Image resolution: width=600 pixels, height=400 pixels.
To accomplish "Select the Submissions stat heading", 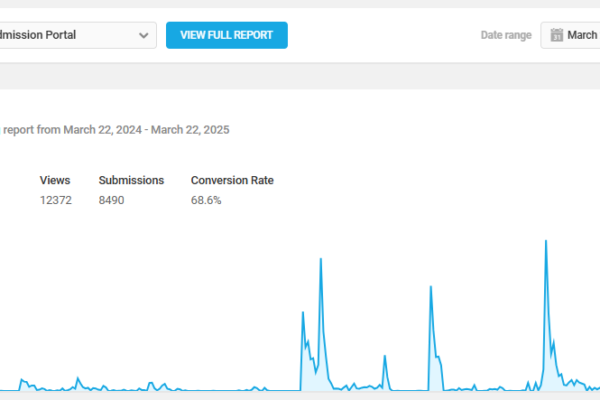I will pos(131,180).
